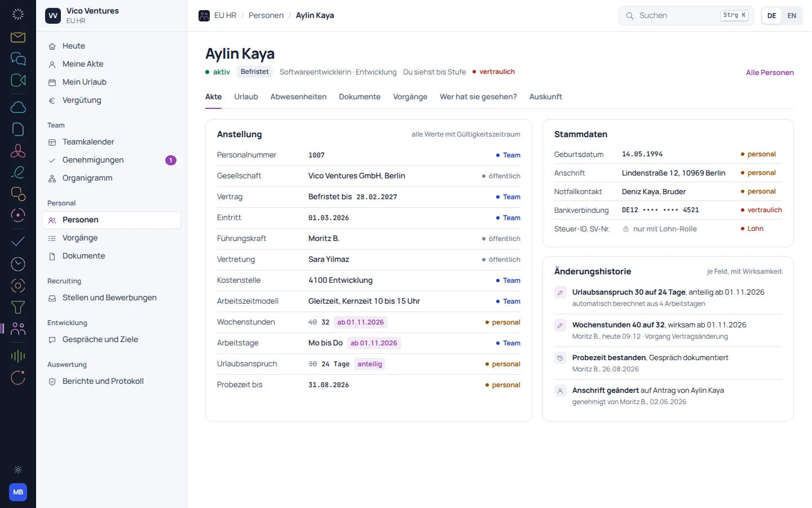Click the EU HR breadcrumb
Screen dimensions: 812x508
(x=225, y=16)
